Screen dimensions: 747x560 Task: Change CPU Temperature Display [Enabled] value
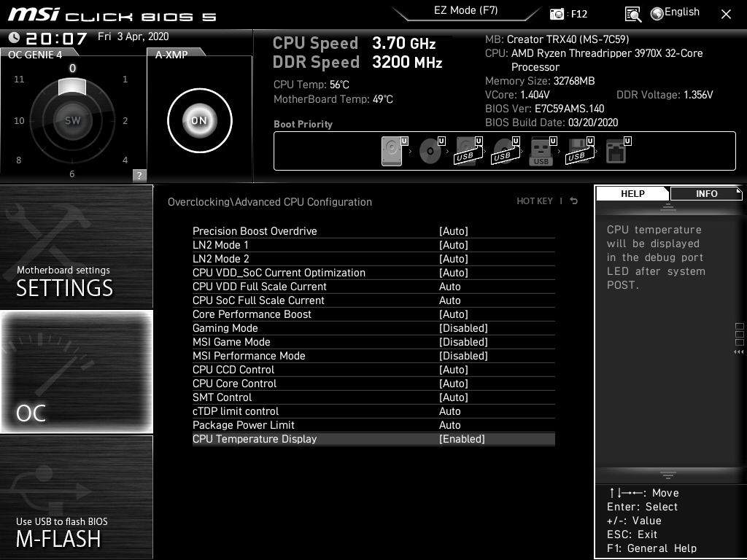[462, 439]
